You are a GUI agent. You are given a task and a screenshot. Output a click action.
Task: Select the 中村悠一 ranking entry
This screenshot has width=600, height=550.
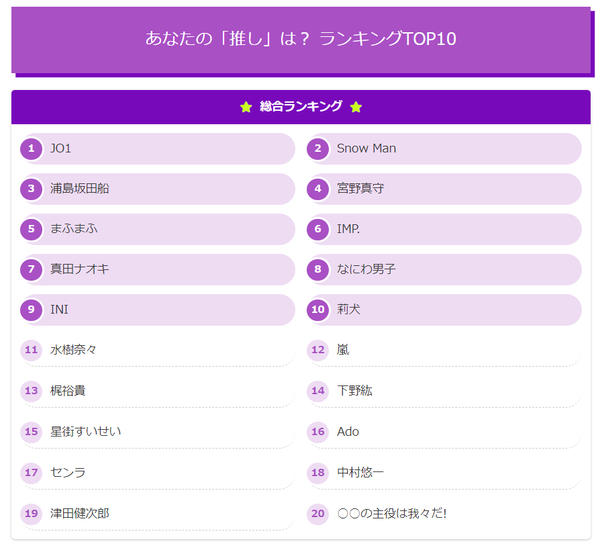(444, 473)
